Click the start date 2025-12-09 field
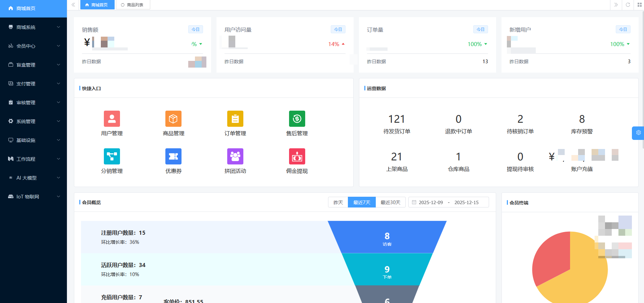Image resolution: width=644 pixels, height=303 pixels. tap(431, 202)
